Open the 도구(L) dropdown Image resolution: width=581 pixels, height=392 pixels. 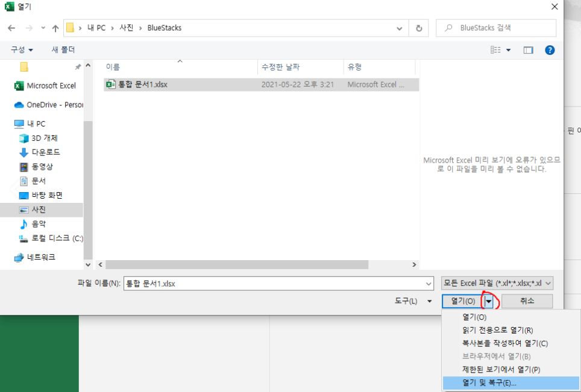[x=413, y=301]
